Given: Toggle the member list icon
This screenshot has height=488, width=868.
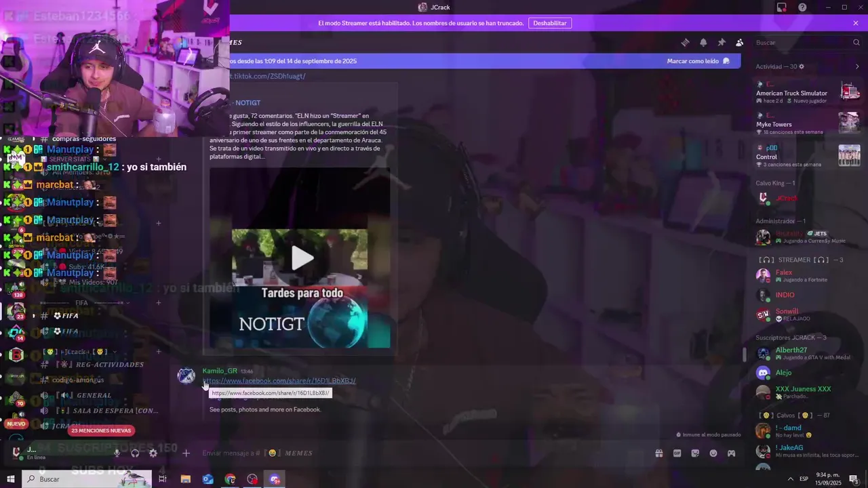Looking at the screenshot, I should point(739,43).
